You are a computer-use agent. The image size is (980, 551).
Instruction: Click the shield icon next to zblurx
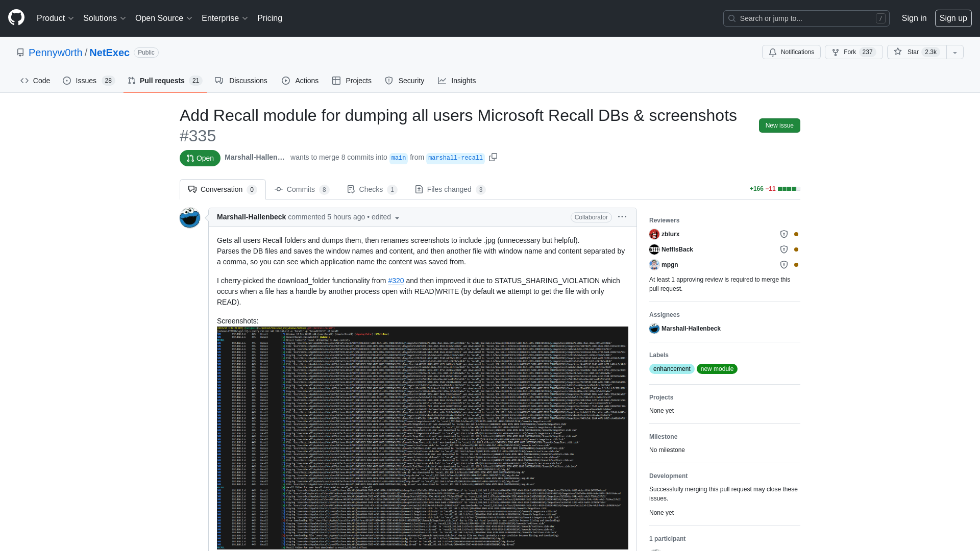[x=784, y=234]
